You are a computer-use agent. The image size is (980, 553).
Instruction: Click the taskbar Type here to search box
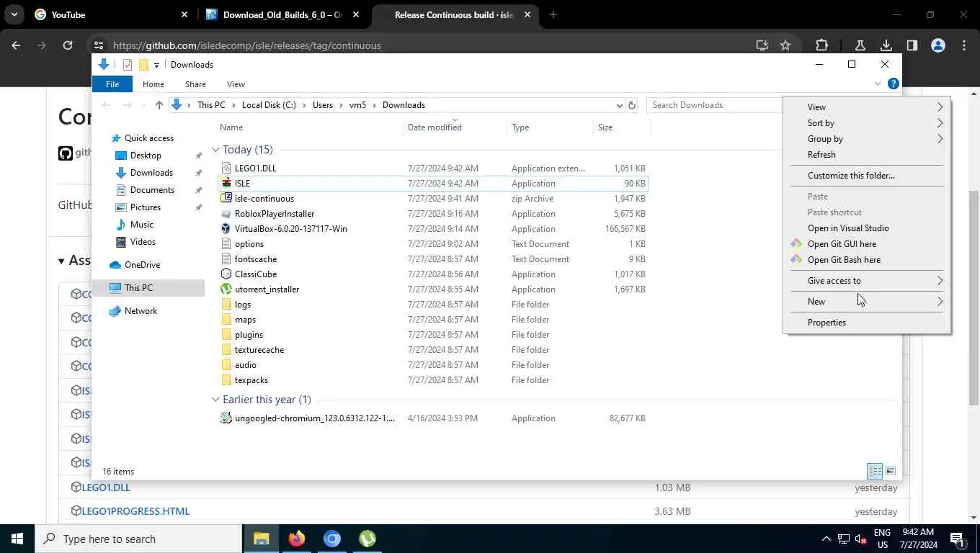click(138, 539)
